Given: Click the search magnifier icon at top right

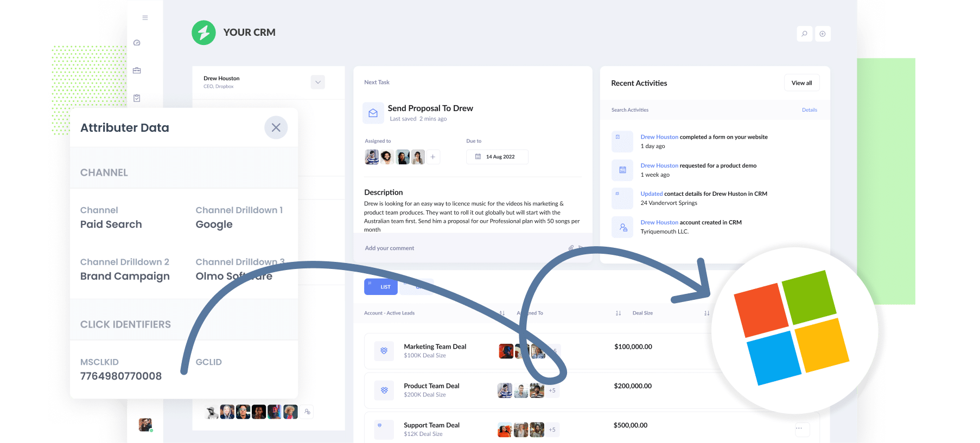Looking at the screenshot, I should tap(804, 34).
